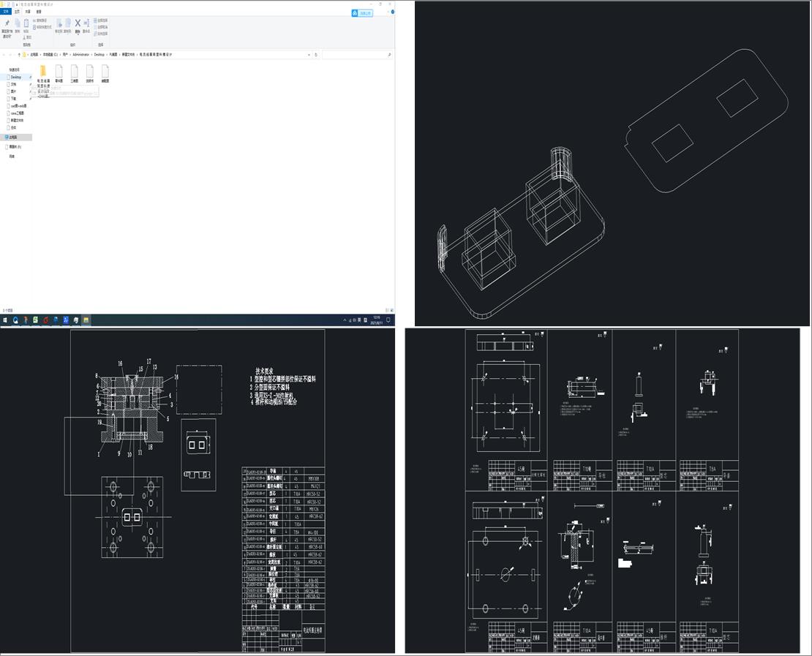
Task: Switch to the View ribbon tab
Action: 39,12
